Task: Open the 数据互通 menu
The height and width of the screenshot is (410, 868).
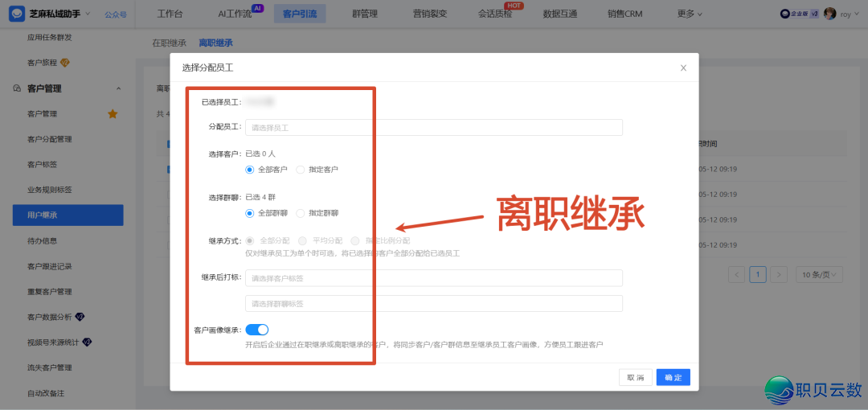Action: pyautogui.click(x=560, y=14)
